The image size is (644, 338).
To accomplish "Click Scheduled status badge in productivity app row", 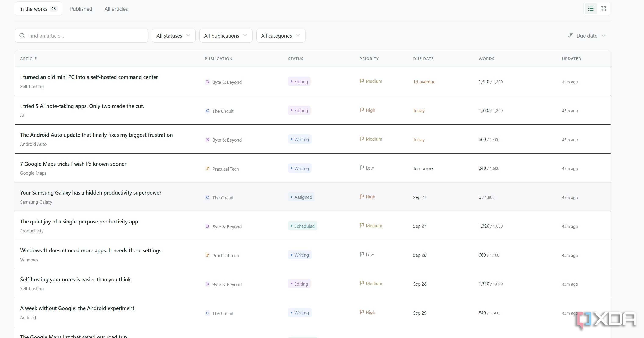I will point(302,226).
